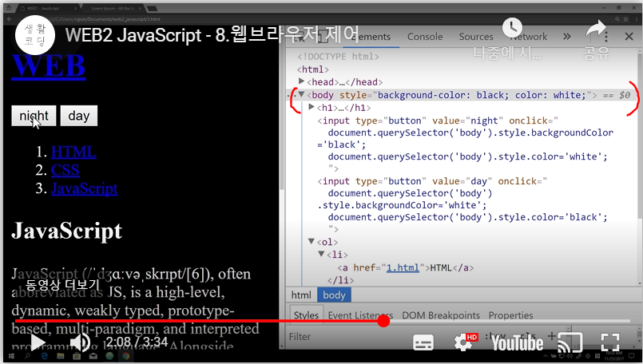
Task: Select the Styles tab
Action: pyautogui.click(x=306, y=315)
